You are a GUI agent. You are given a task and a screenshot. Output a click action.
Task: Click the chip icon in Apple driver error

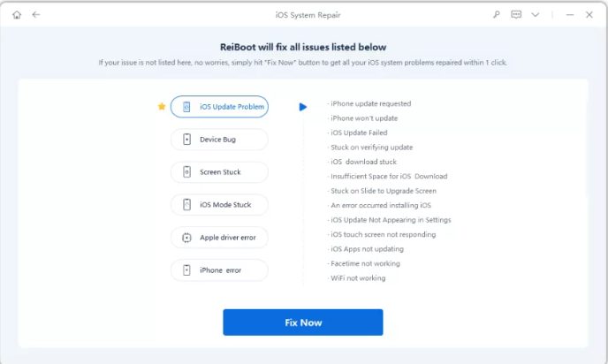click(186, 238)
